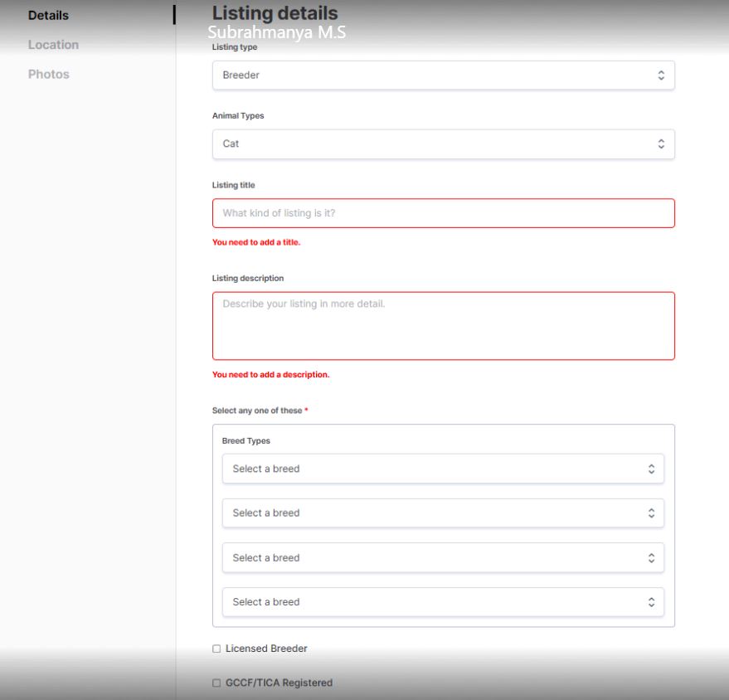Click the chevron icon on Listing type
729x700 pixels.
(x=661, y=75)
